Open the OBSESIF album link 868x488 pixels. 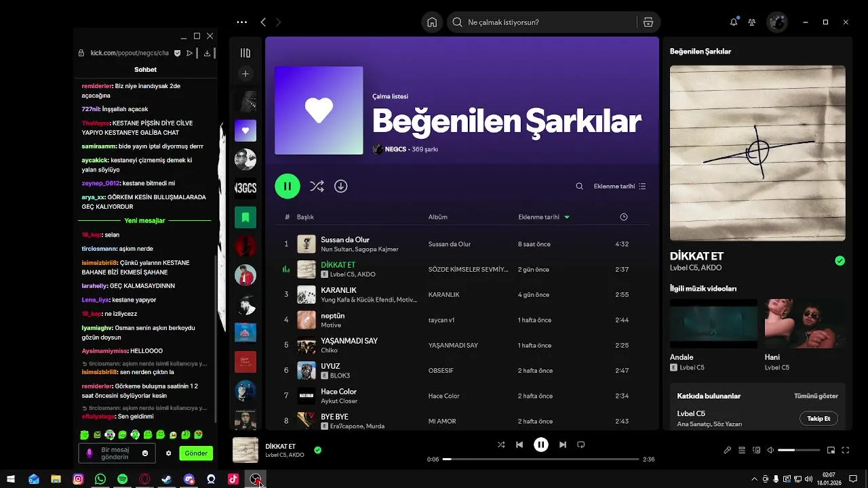[x=441, y=371]
